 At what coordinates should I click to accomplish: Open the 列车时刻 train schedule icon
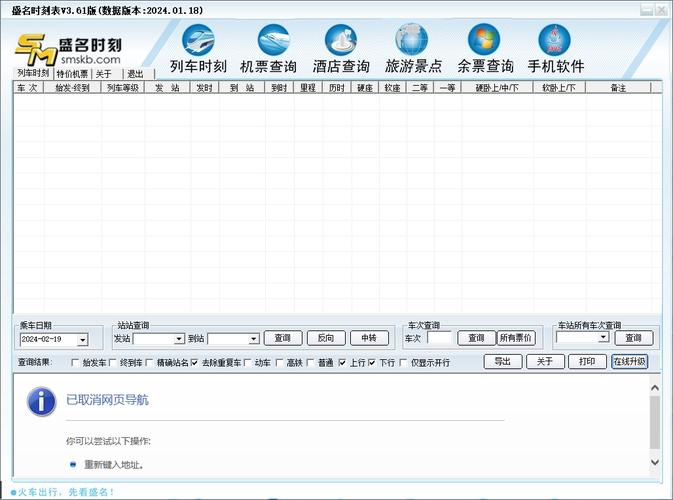(x=198, y=41)
